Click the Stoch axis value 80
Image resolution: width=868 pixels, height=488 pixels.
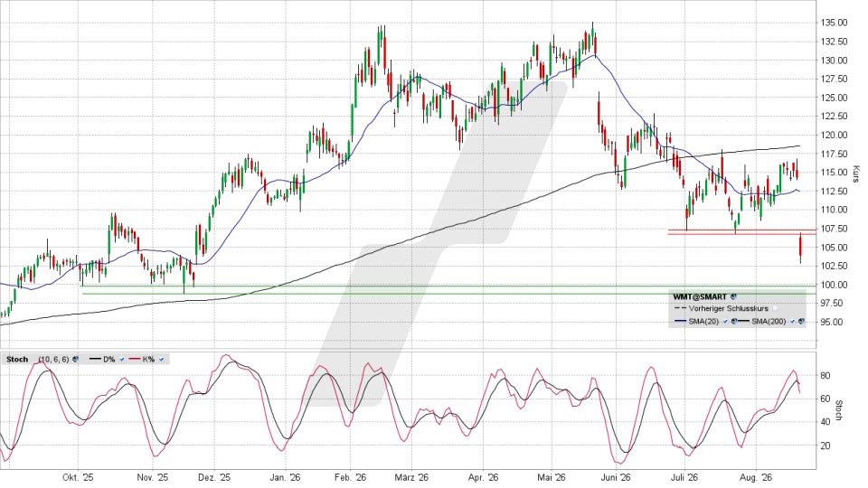[x=826, y=376]
